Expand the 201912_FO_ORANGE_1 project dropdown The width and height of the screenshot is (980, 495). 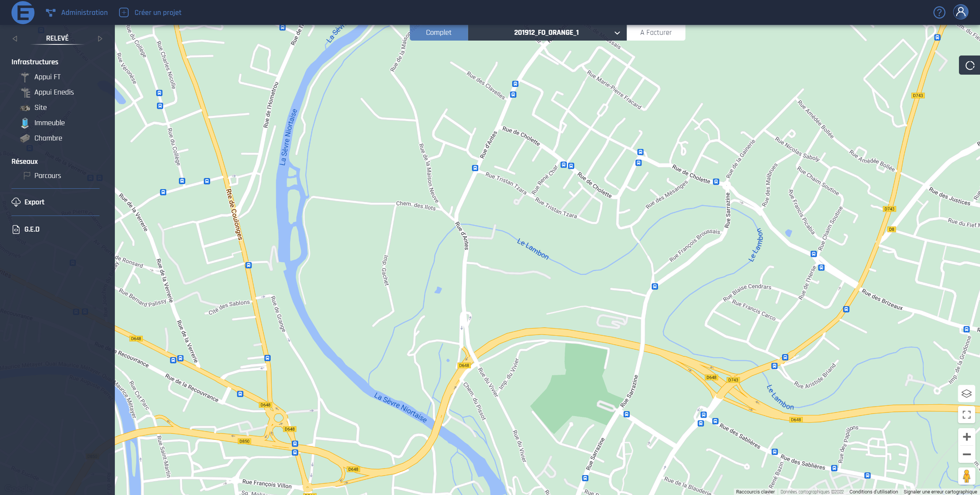(617, 33)
